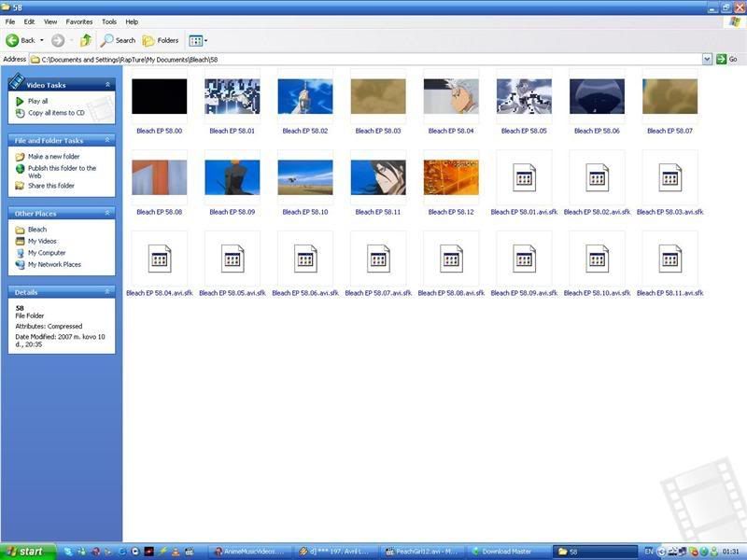Select the Bleach EP 58.09 video thumbnail

point(232,177)
